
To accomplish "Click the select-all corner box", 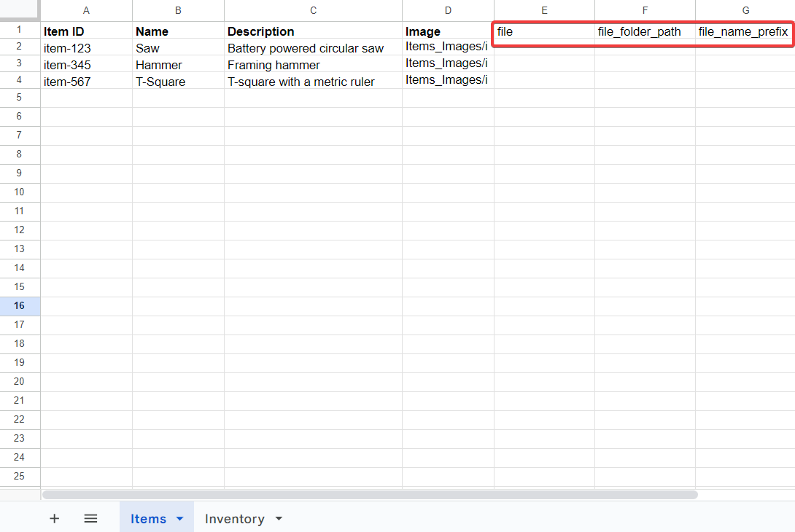I will pyautogui.click(x=20, y=10).
